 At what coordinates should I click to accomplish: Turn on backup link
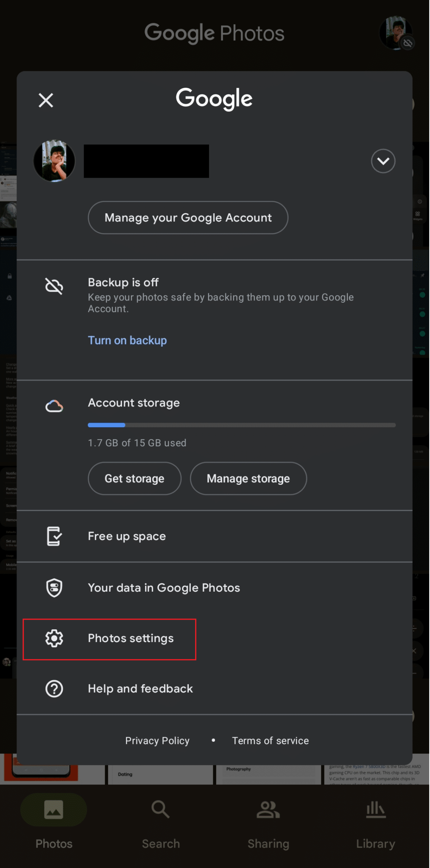pos(127,340)
